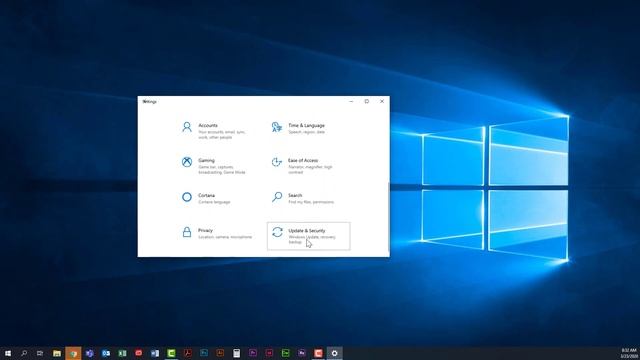
Task: Click the active Settings gear in the taskbar
Action: click(x=334, y=353)
